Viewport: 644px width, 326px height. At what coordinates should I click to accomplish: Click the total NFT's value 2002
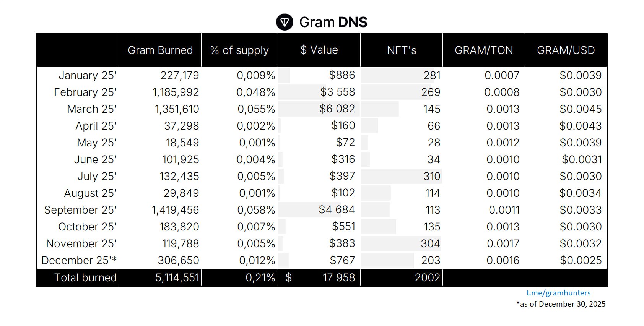pos(427,277)
